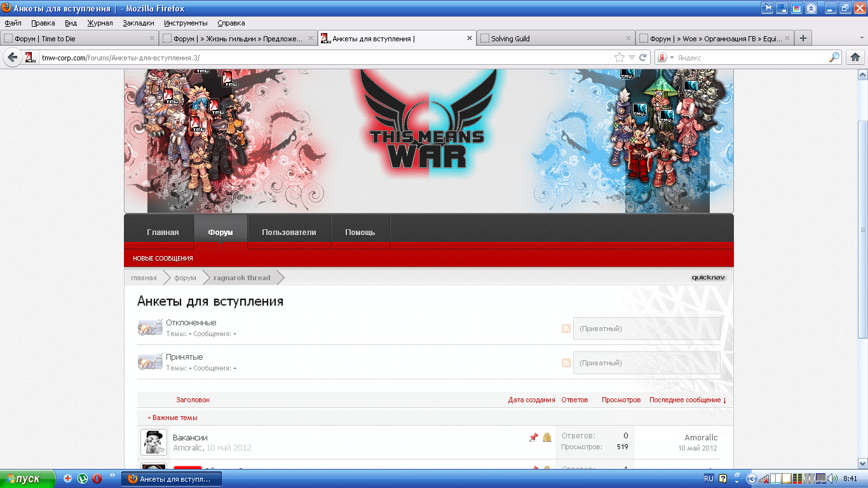This screenshot has width=868, height=488.
Task: Click the network signal tray icon with red X
Action: (764, 478)
